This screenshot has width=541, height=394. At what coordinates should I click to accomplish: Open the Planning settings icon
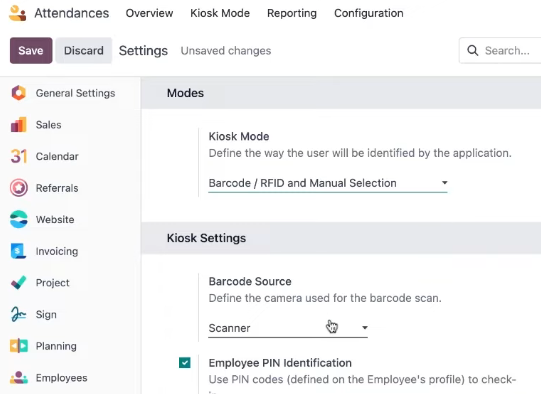pos(19,346)
